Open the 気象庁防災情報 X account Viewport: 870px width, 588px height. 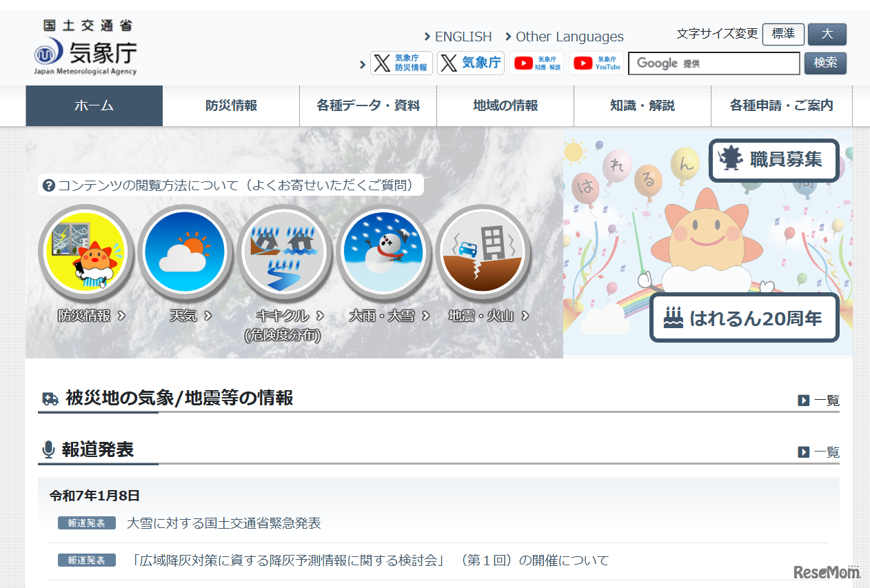(x=401, y=63)
